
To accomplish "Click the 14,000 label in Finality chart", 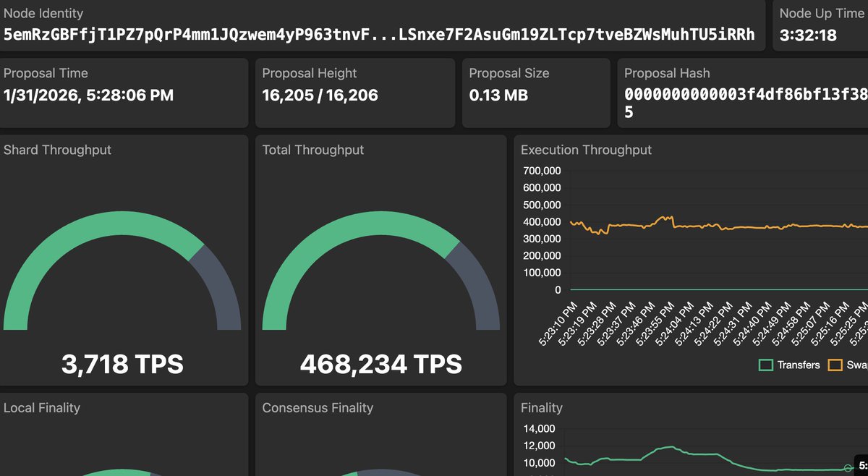I will coord(539,428).
